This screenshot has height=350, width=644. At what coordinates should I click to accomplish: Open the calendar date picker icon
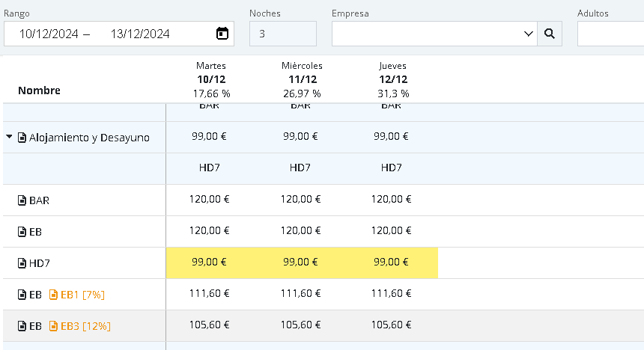tap(222, 34)
